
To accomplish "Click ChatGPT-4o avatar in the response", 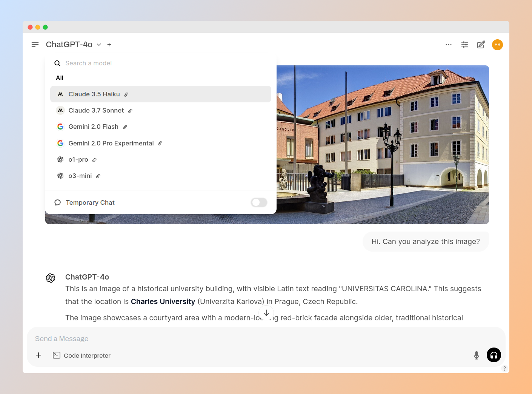I will click(51, 278).
